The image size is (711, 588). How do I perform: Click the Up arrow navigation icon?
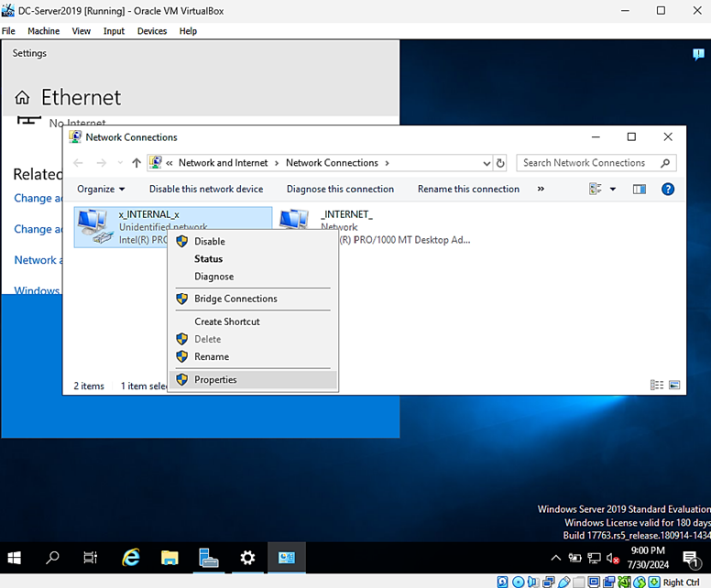pyautogui.click(x=137, y=163)
